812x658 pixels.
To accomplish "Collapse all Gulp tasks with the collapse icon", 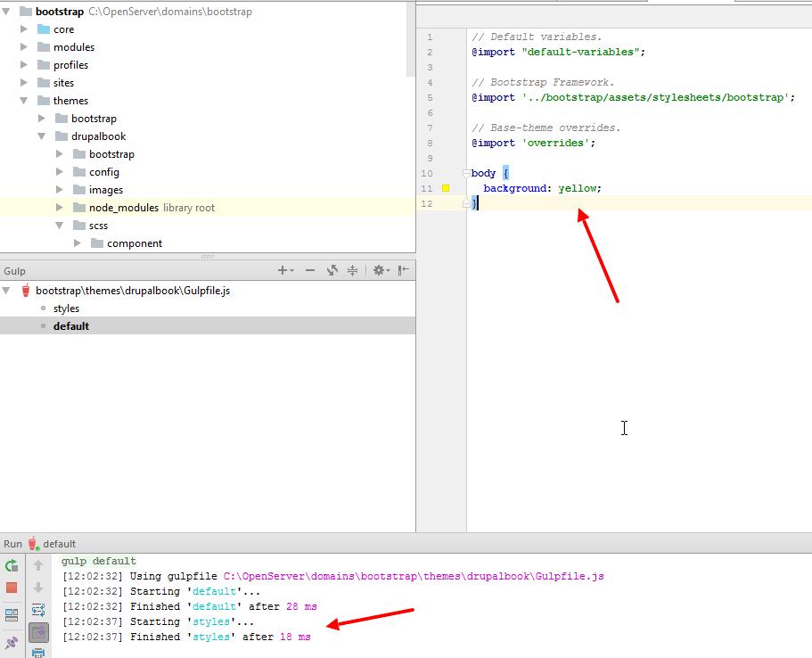I will (x=353, y=270).
